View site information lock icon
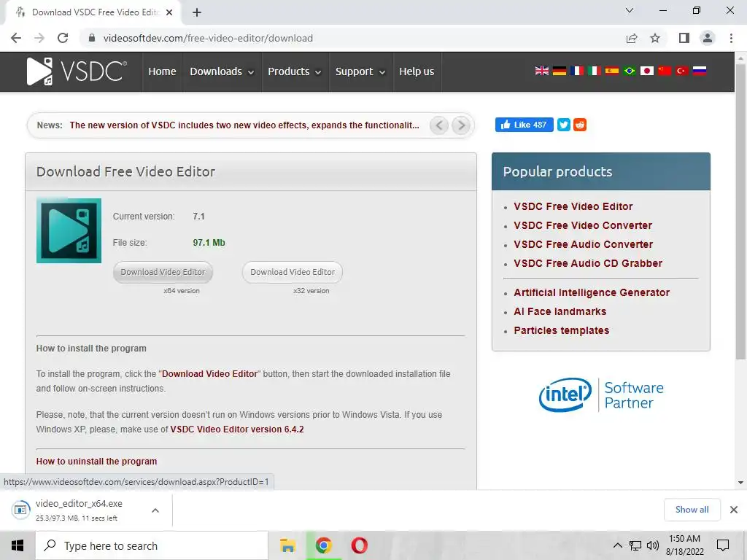747x560 pixels. pos(92,38)
